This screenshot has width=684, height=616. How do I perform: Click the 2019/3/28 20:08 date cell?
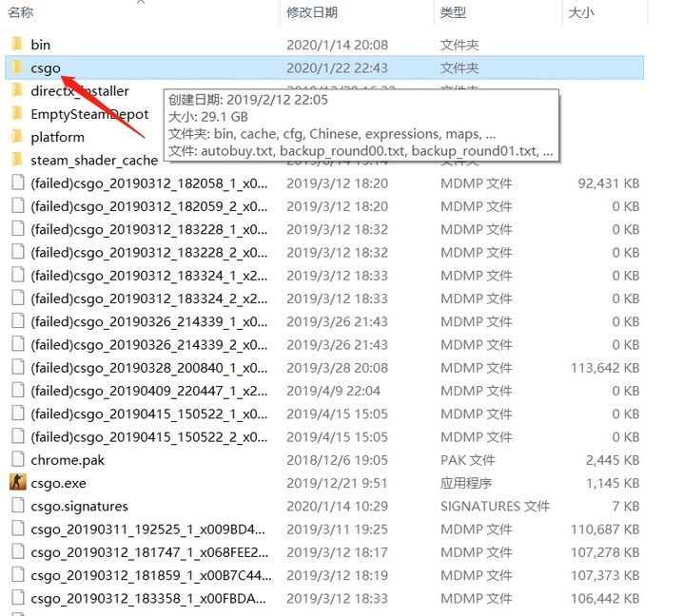click(x=337, y=368)
